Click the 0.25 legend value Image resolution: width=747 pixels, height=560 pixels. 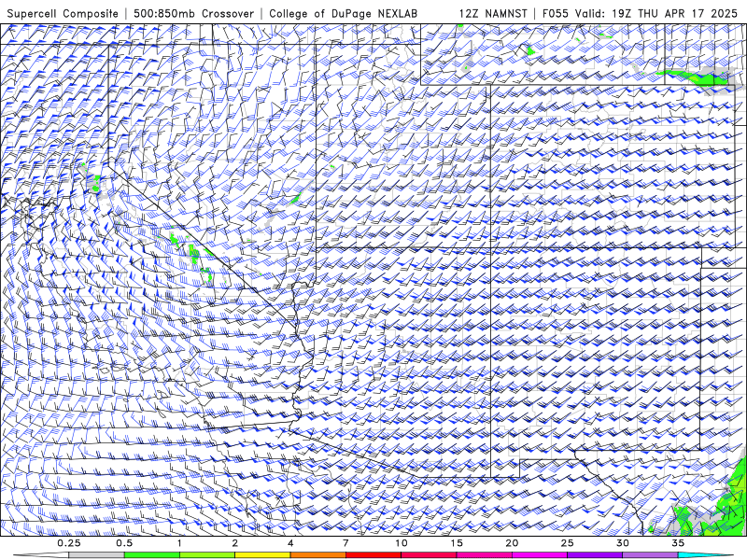[x=68, y=543]
